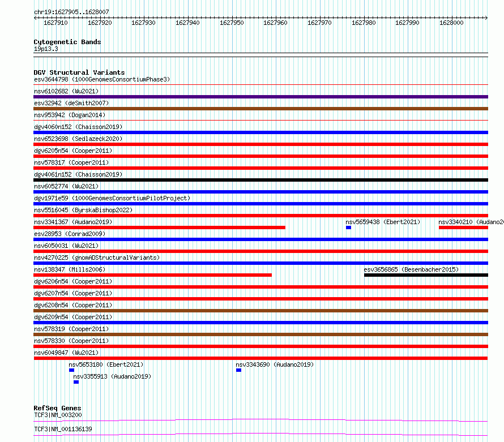
Task: Select dgv6209n54 (Cooper2011) label
Action: (x=73, y=317)
